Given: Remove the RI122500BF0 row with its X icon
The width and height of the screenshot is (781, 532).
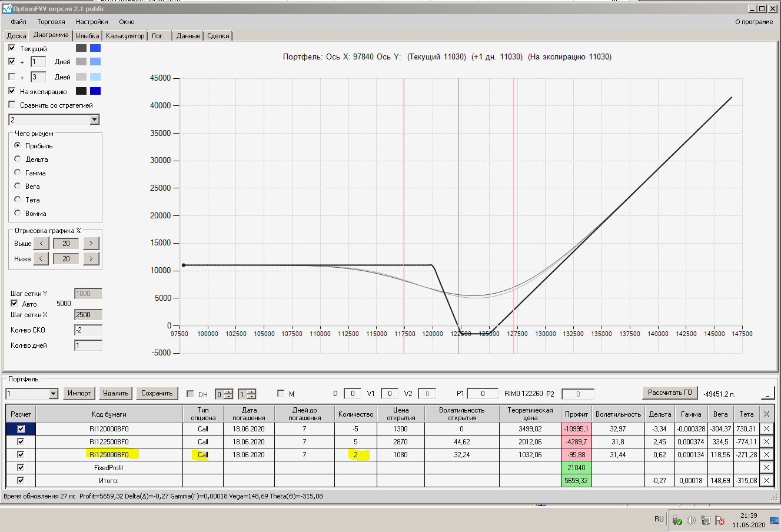Looking at the screenshot, I should [x=766, y=441].
